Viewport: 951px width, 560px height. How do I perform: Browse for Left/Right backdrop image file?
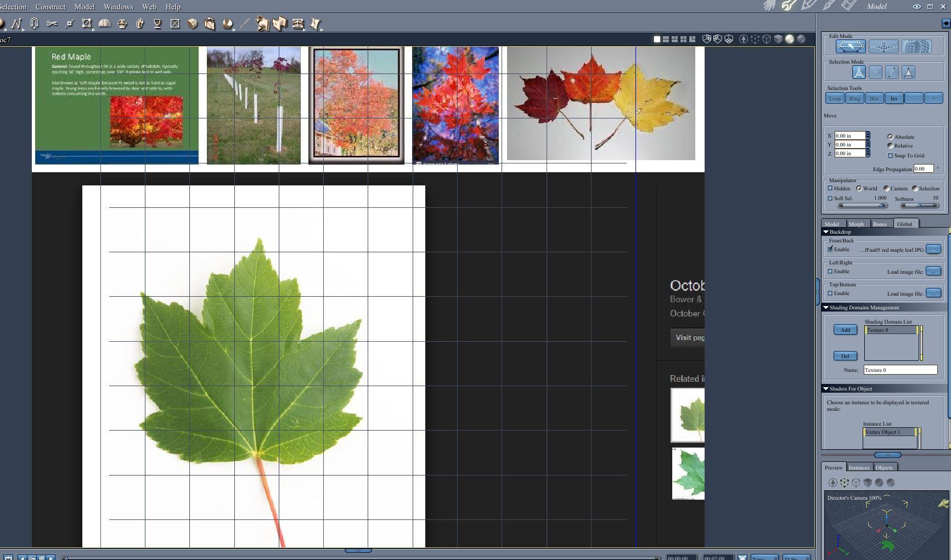tap(933, 271)
